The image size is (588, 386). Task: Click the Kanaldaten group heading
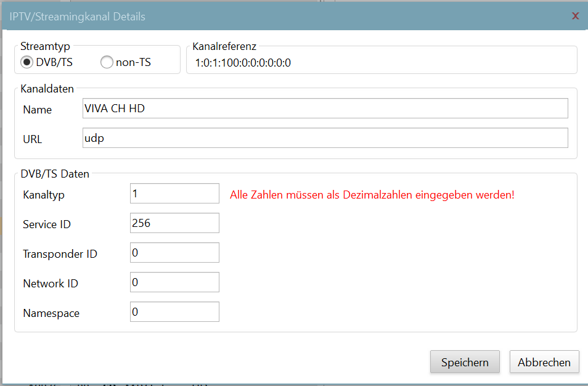click(47, 89)
